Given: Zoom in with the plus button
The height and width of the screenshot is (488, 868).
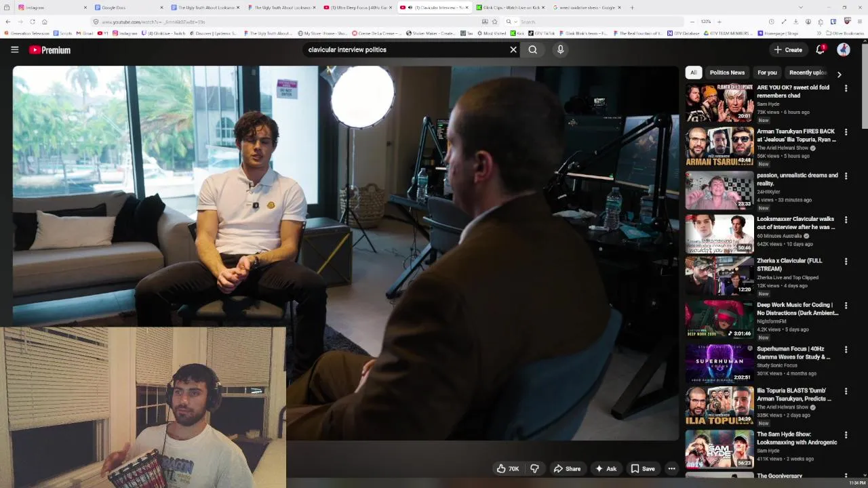Looking at the screenshot, I should [x=719, y=22].
